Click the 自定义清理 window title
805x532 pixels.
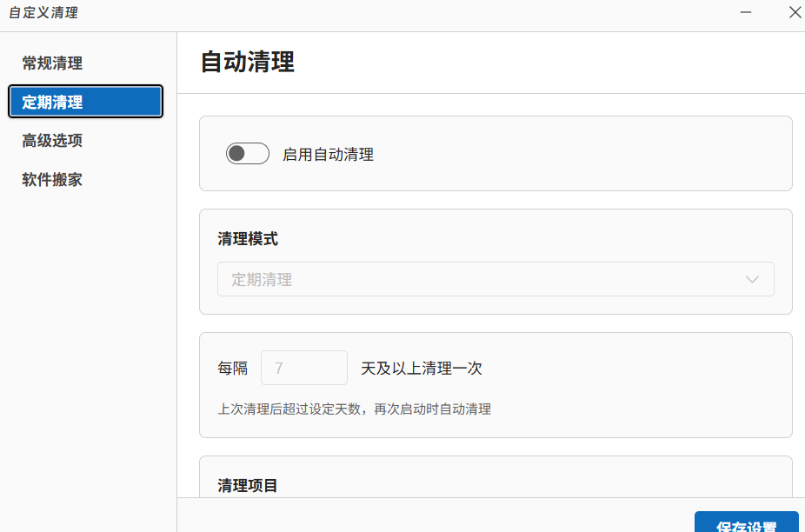pyautogui.click(x=43, y=12)
